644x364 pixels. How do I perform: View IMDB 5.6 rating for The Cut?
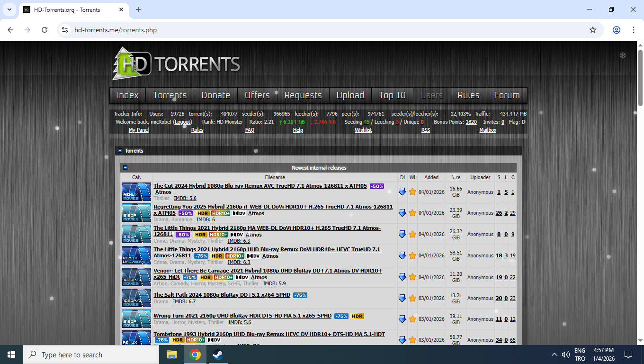(x=185, y=198)
